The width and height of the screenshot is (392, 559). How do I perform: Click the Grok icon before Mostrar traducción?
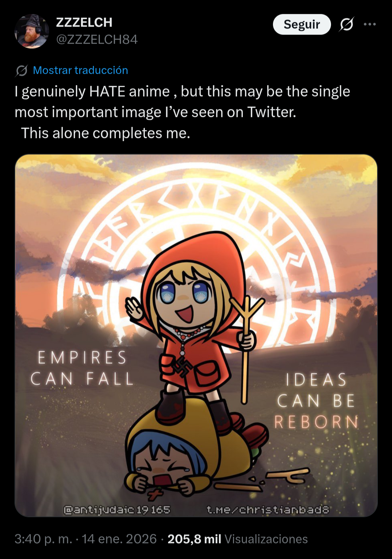tap(21, 70)
